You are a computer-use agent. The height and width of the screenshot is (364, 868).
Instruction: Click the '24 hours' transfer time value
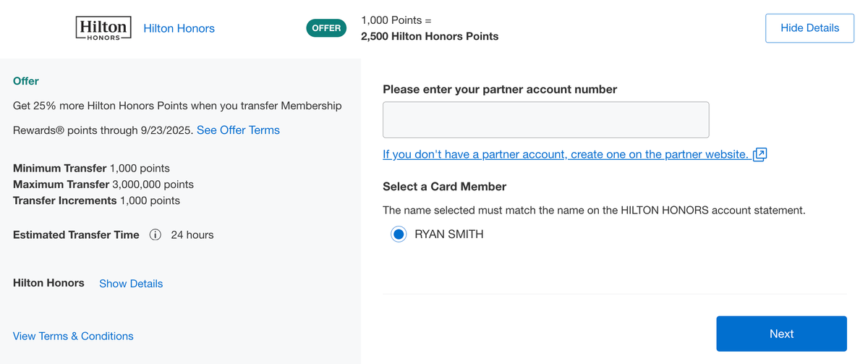(192, 235)
